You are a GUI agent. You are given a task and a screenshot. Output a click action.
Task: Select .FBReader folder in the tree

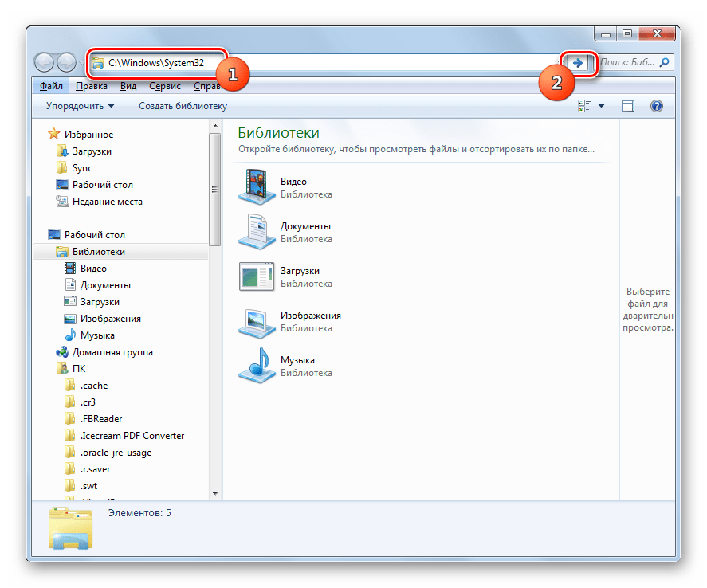coord(100,419)
